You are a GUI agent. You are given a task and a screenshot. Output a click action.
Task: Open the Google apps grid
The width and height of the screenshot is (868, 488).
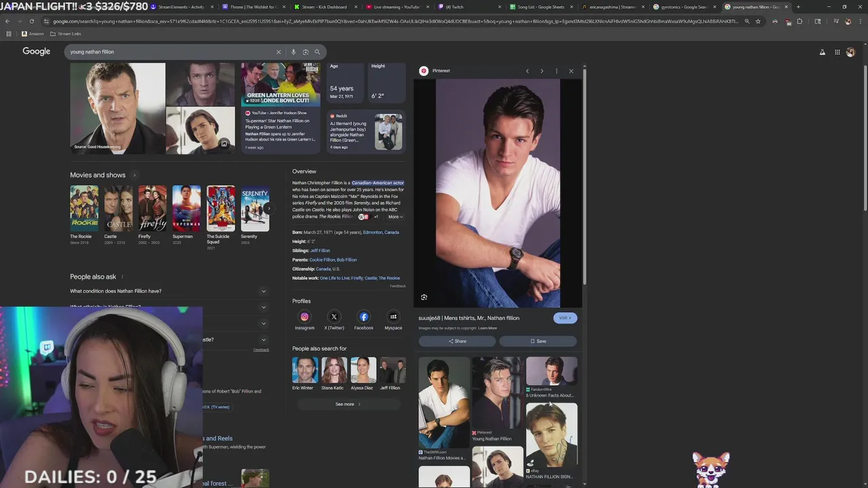[837, 52]
